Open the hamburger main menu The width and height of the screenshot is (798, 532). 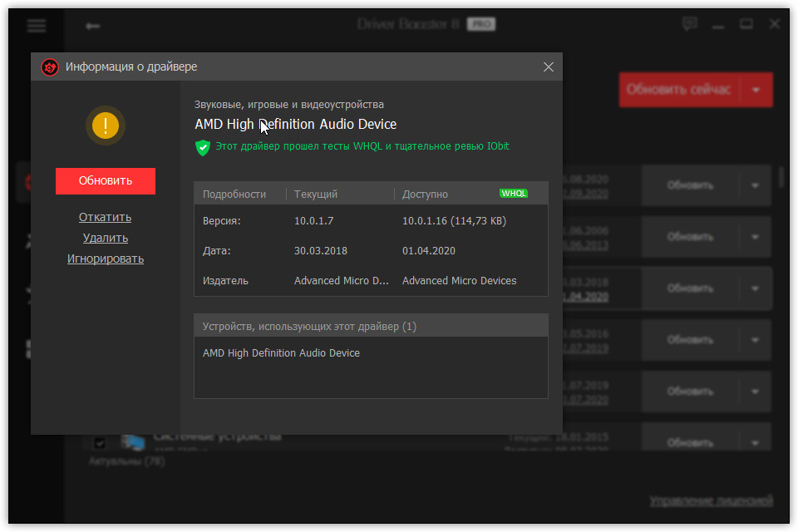37,26
